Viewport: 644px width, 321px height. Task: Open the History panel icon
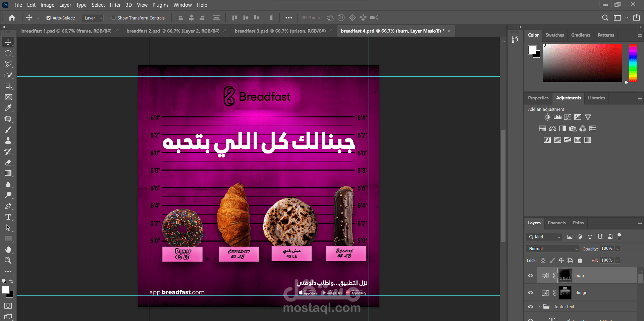click(515, 39)
